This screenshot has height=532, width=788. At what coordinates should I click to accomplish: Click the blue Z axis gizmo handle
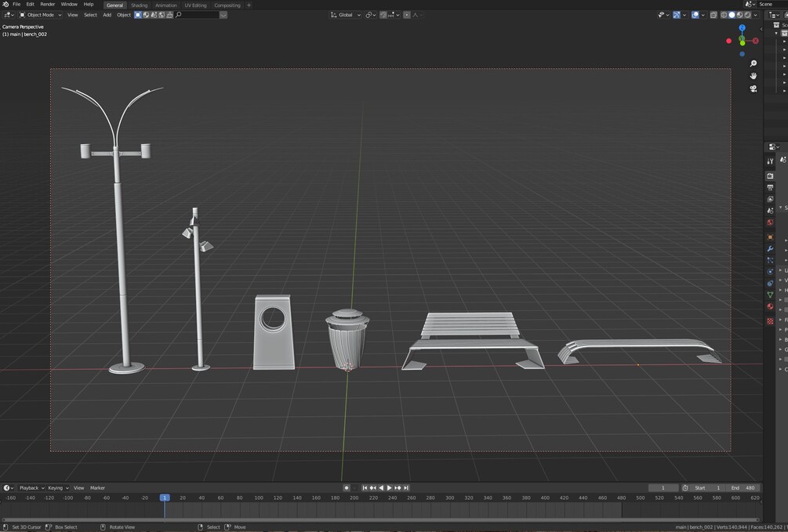(x=743, y=28)
